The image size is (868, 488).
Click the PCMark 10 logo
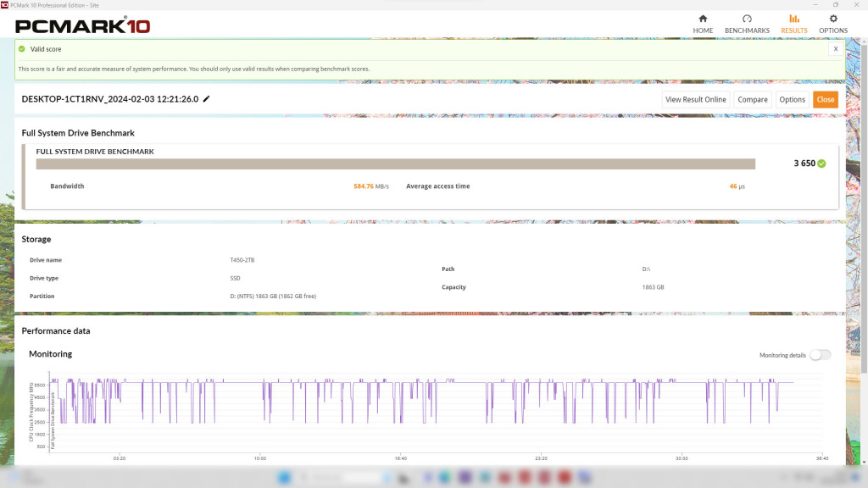click(x=82, y=25)
